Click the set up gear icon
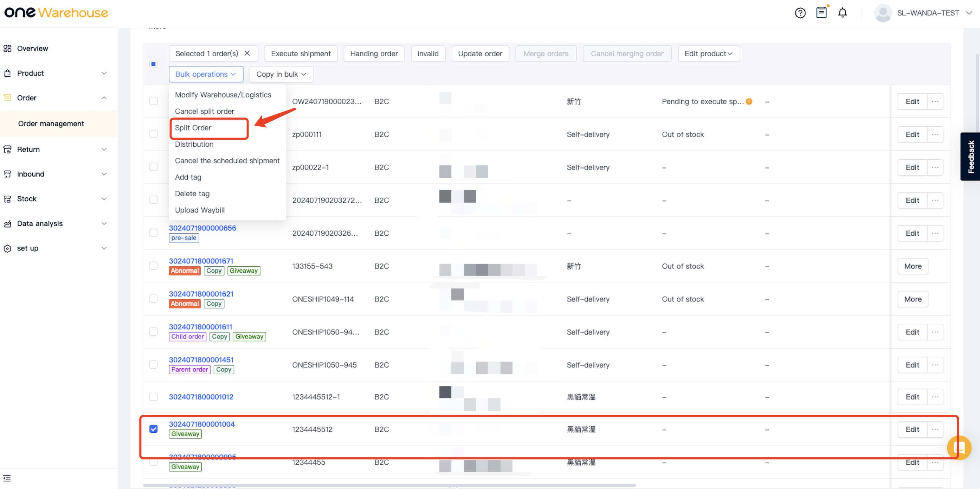 click(7, 248)
